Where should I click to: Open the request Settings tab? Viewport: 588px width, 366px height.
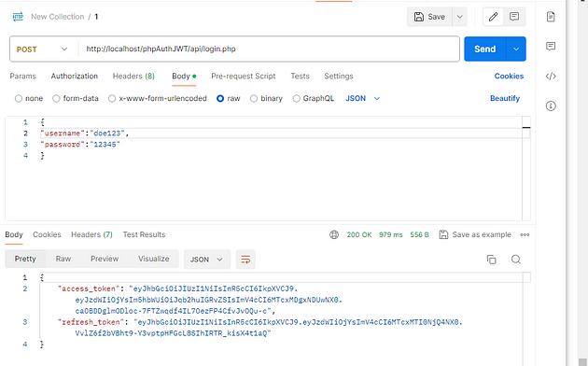[x=339, y=77]
